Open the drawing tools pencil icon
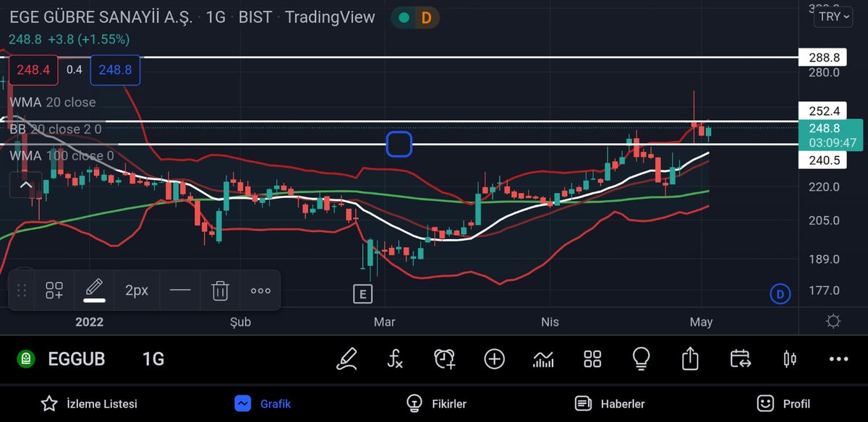 point(347,358)
